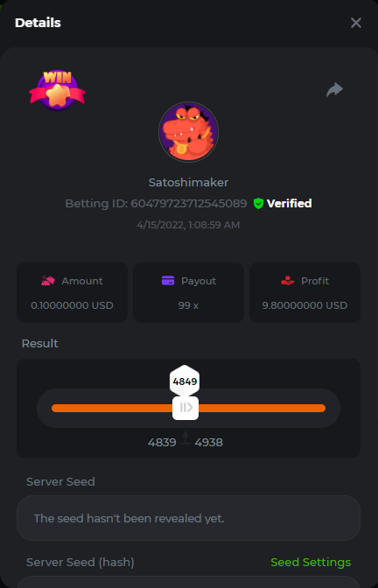
Task: Click the orange result slider track
Action: 188,408
